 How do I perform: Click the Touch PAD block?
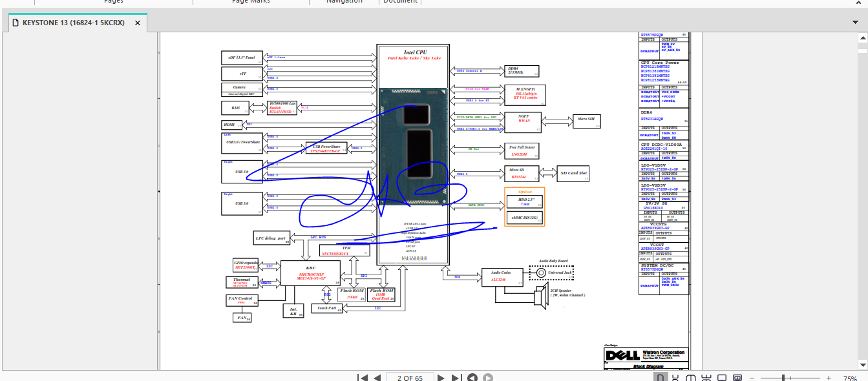click(x=326, y=309)
